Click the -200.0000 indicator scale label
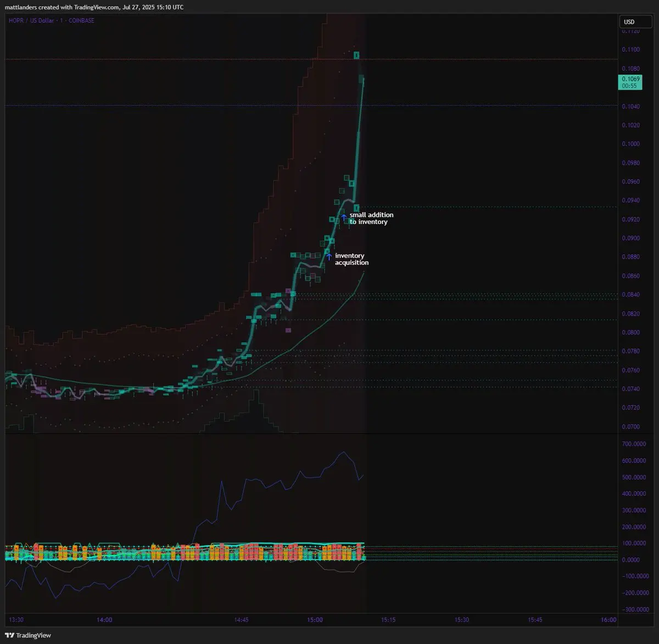This screenshot has width=659, height=644. coord(635,593)
